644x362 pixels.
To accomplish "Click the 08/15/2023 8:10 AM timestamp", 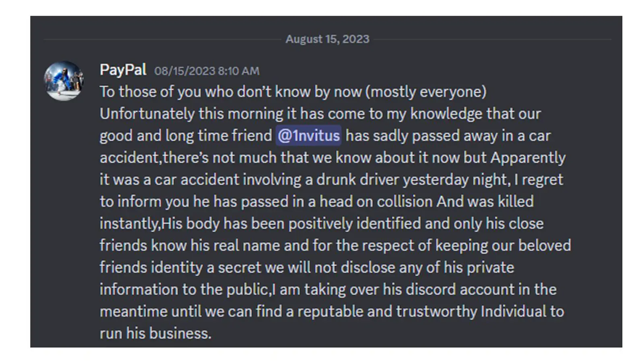I will click(207, 71).
